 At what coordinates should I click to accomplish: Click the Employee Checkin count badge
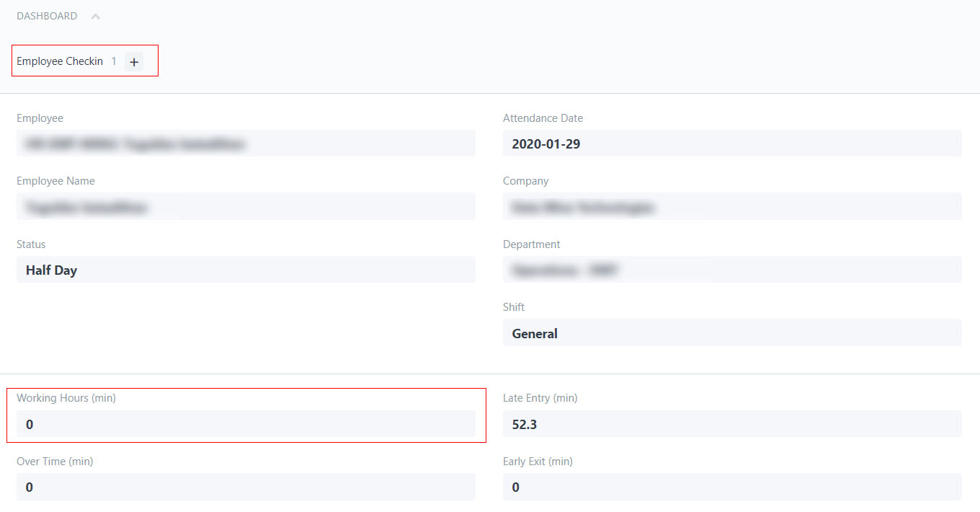[x=114, y=61]
